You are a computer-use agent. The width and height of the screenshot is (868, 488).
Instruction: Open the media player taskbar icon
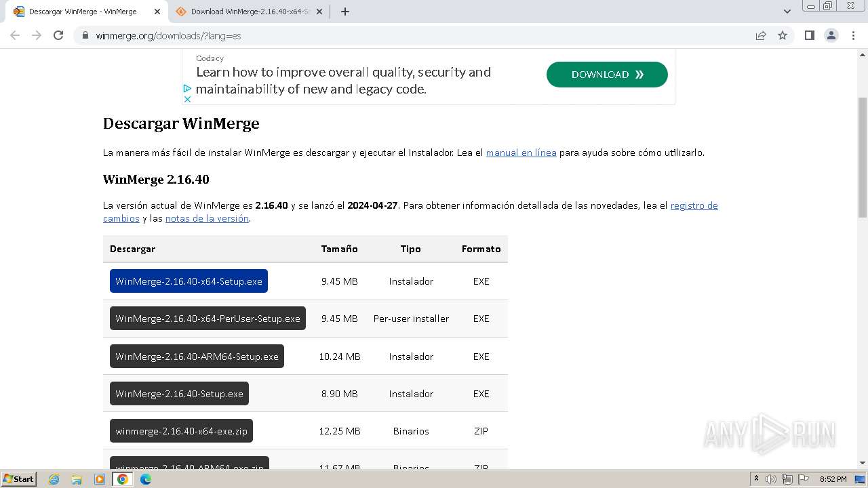(100, 479)
